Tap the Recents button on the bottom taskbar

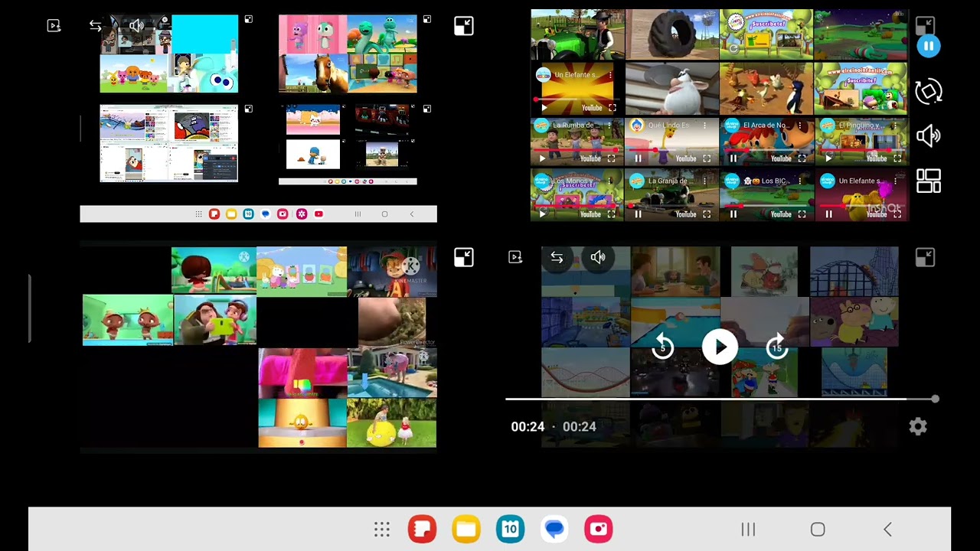[x=748, y=530]
